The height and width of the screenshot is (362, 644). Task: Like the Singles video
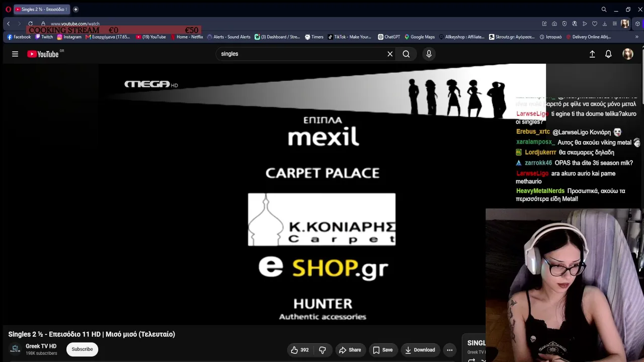(x=300, y=350)
